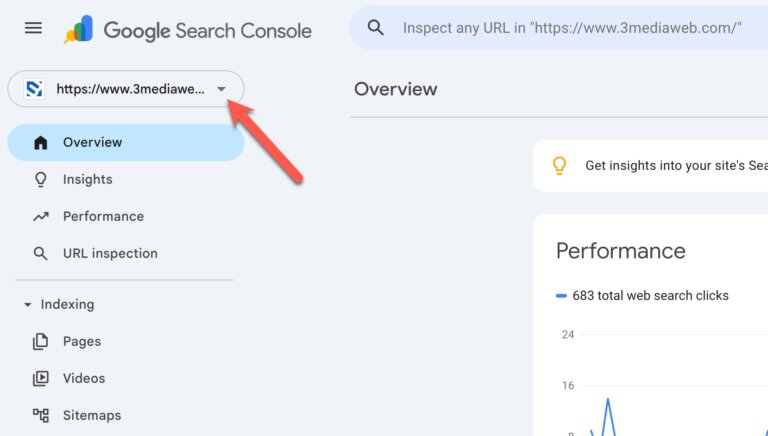Click the URL inspection magnifier icon

click(41, 254)
